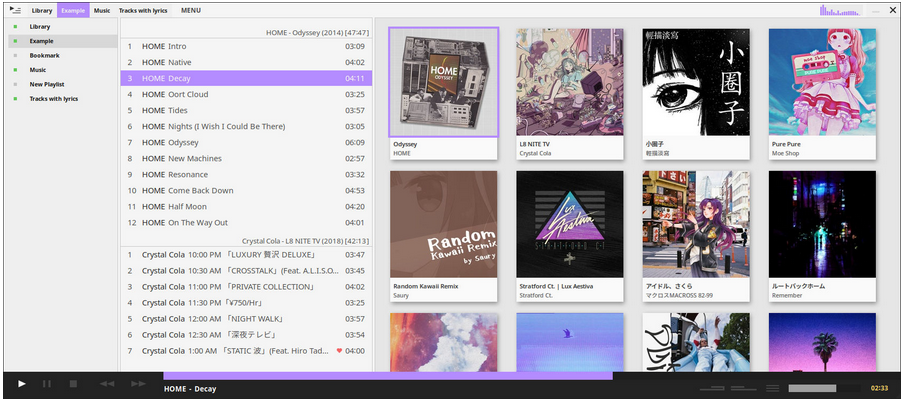The image size is (903, 400).
Task: Toggle repeat mode icon in bottom bar
Action: [x=712, y=388]
